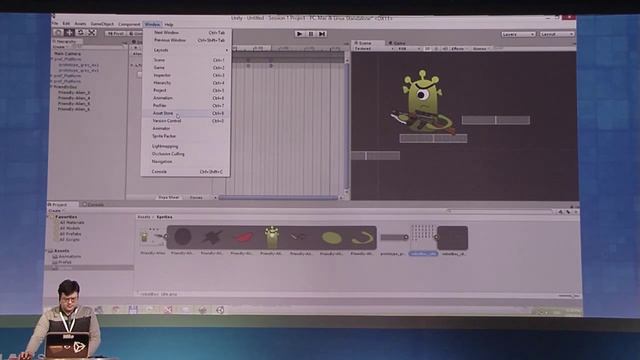Adjust the Project icon size slider

[x=568, y=296]
